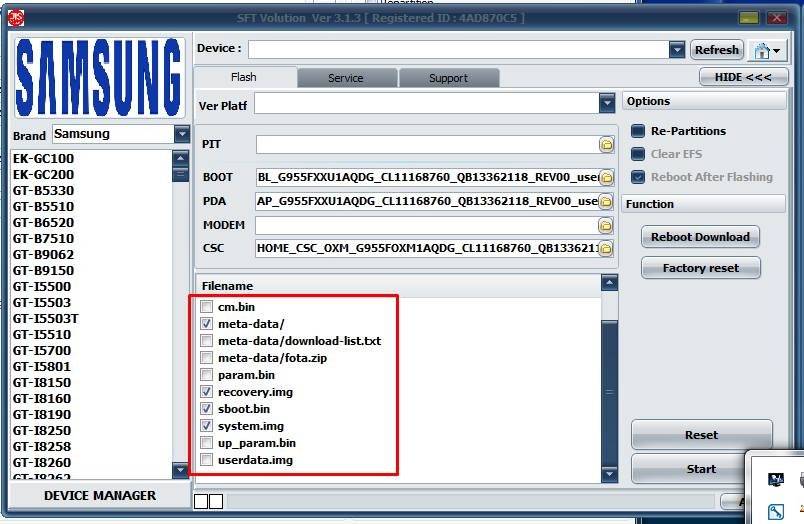Image resolution: width=804 pixels, height=524 pixels.
Task: Select EK-GC100 in model list
Action: tap(91, 158)
